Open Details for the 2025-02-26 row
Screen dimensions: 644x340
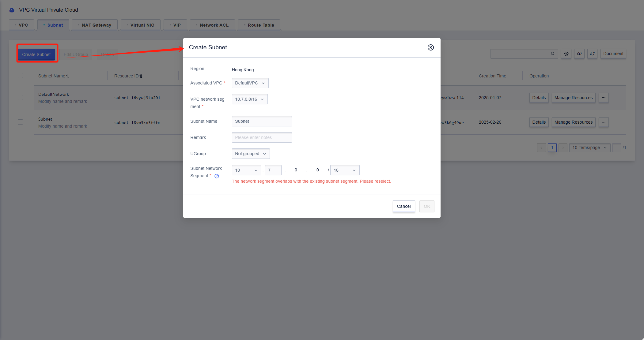539,122
